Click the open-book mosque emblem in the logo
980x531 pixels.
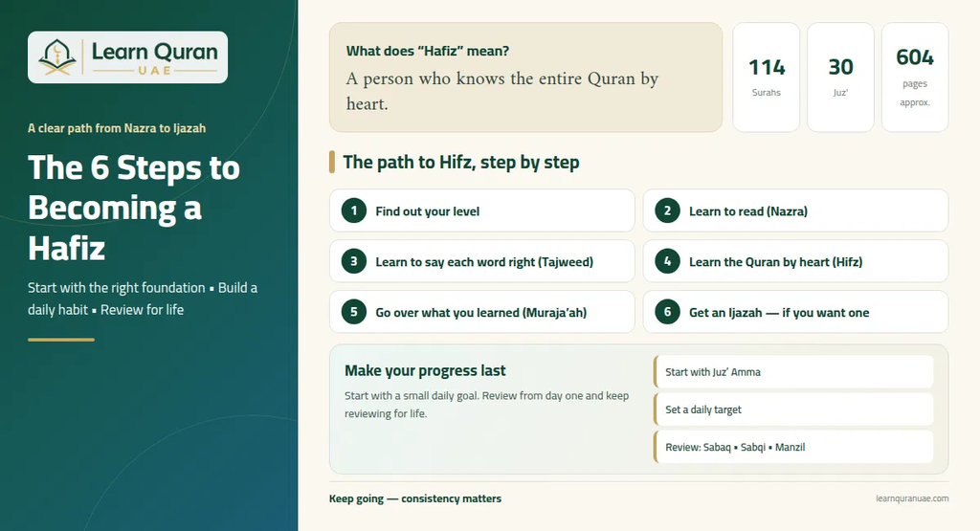[x=57, y=58]
